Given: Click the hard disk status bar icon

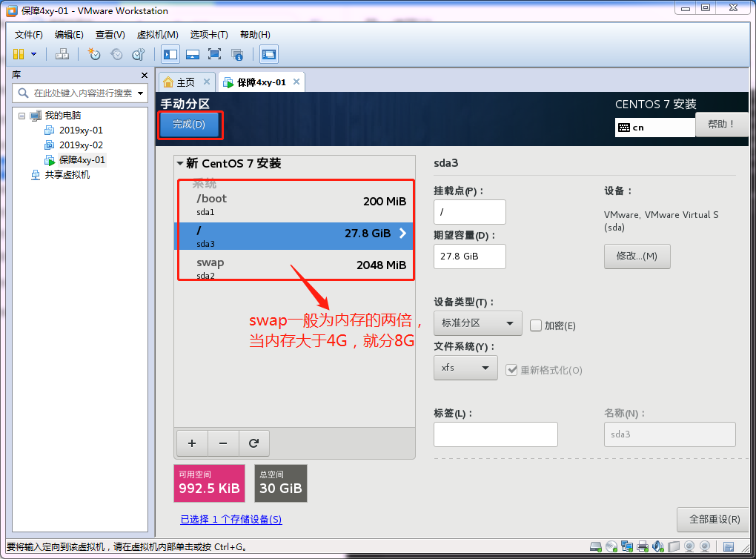Looking at the screenshot, I should [596, 546].
